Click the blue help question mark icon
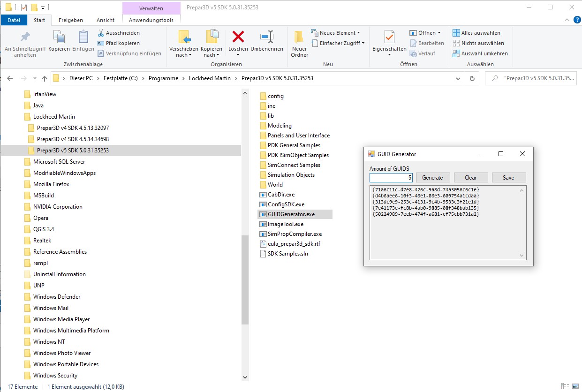Viewport: 582px width, 392px height. point(577,20)
